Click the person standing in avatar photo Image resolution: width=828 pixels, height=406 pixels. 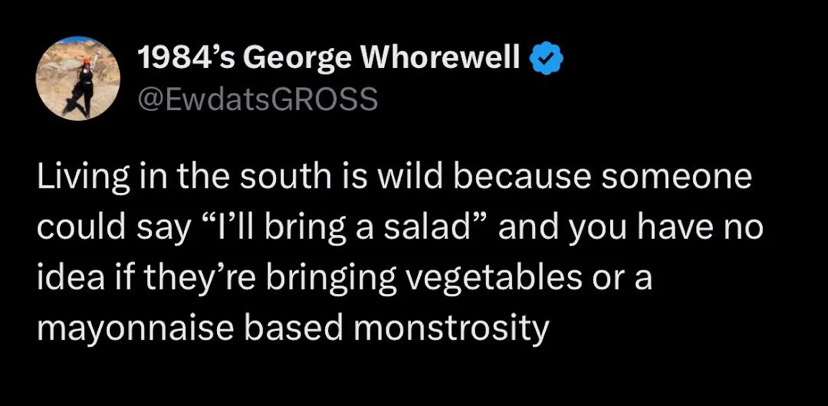pos(80,87)
